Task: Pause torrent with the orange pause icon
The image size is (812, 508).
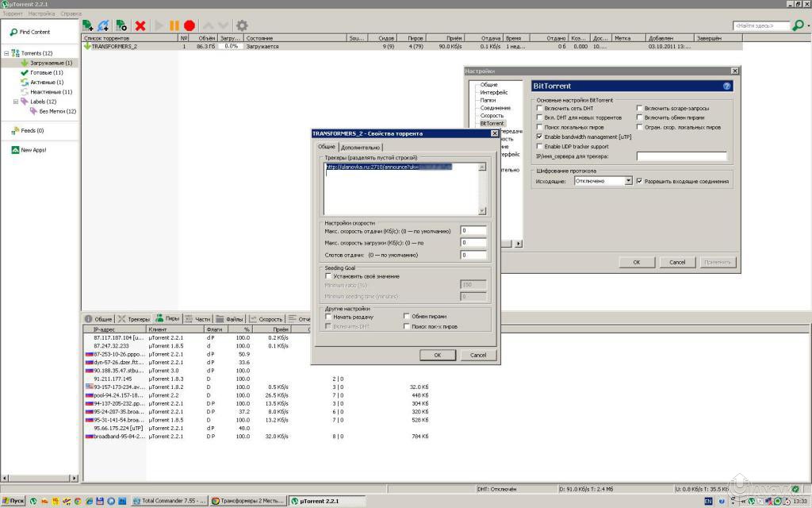Action: click(174, 26)
